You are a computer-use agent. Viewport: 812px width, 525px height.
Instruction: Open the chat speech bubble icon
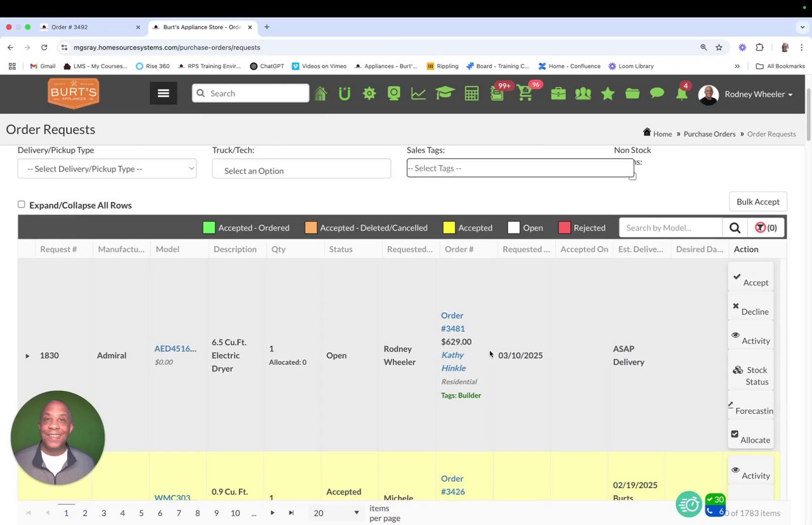[x=657, y=94]
